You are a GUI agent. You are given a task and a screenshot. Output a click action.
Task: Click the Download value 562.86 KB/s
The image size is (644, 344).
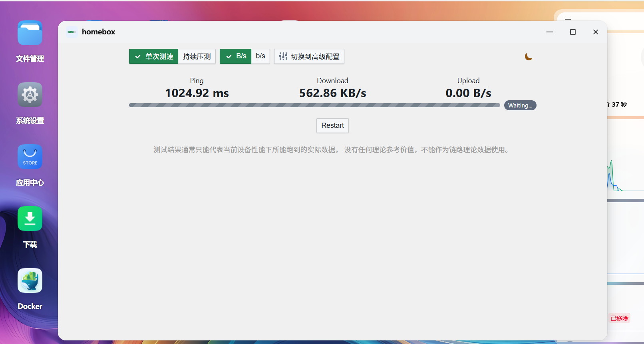click(333, 93)
